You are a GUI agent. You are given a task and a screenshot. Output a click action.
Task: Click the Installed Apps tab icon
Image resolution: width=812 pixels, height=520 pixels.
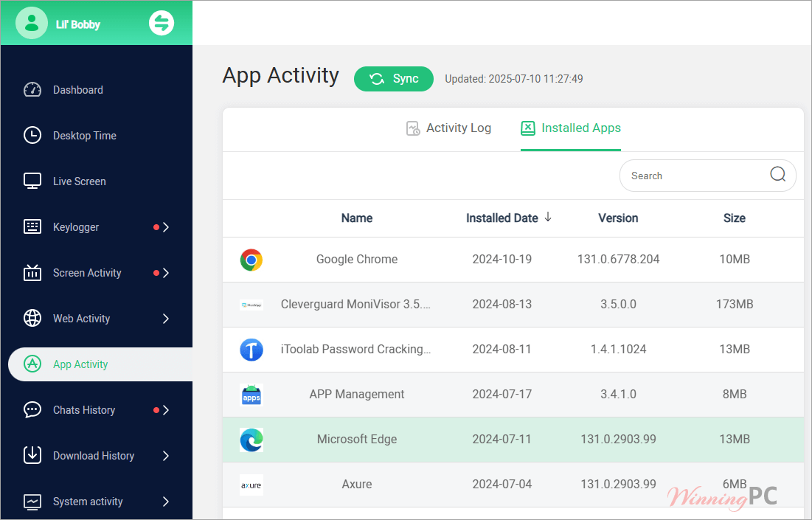[x=528, y=128]
